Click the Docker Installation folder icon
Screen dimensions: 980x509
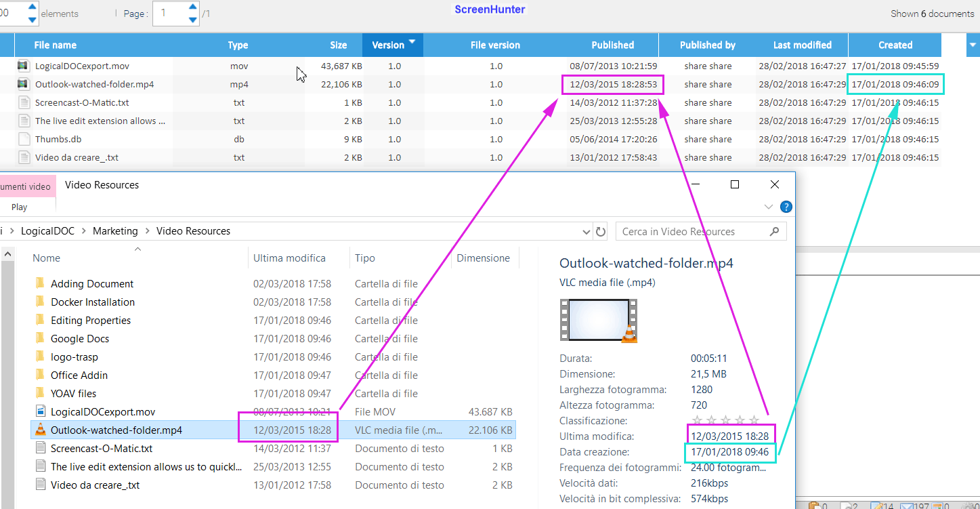[x=40, y=302]
